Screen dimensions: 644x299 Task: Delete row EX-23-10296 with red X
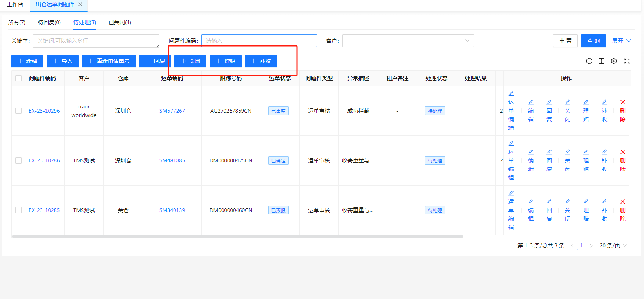(x=622, y=103)
